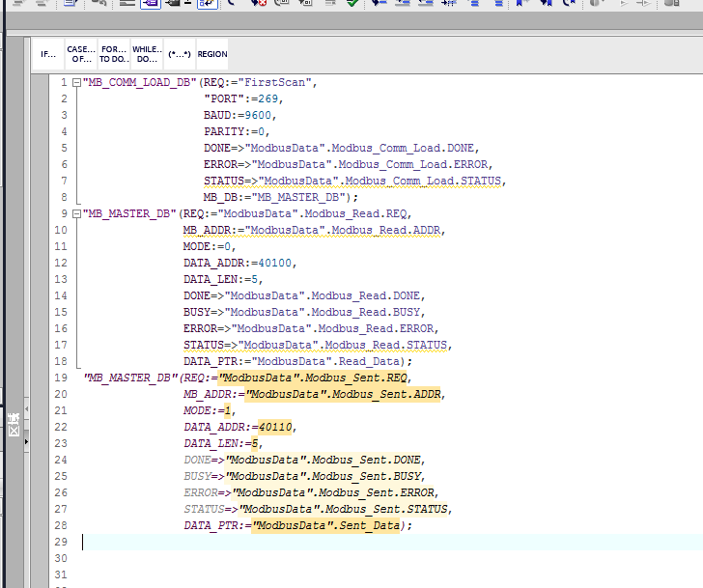Insert IF statement snippet

click(48, 54)
